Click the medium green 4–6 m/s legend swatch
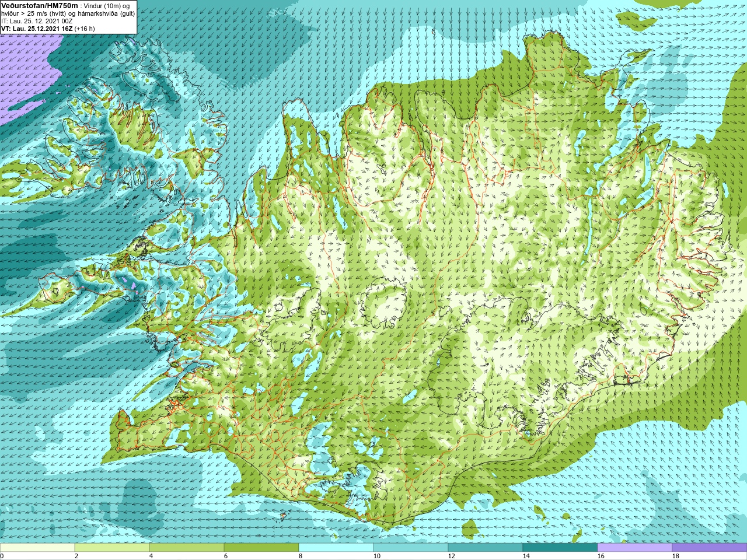The image size is (747, 560). click(187, 548)
